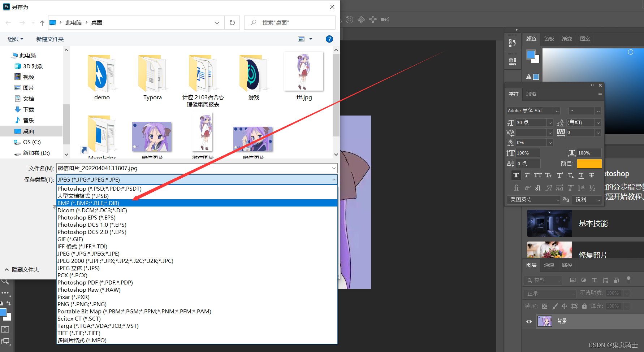Screen dimensions: 644x352
Task: Switch to the 通道 tab
Action: coord(549,265)
